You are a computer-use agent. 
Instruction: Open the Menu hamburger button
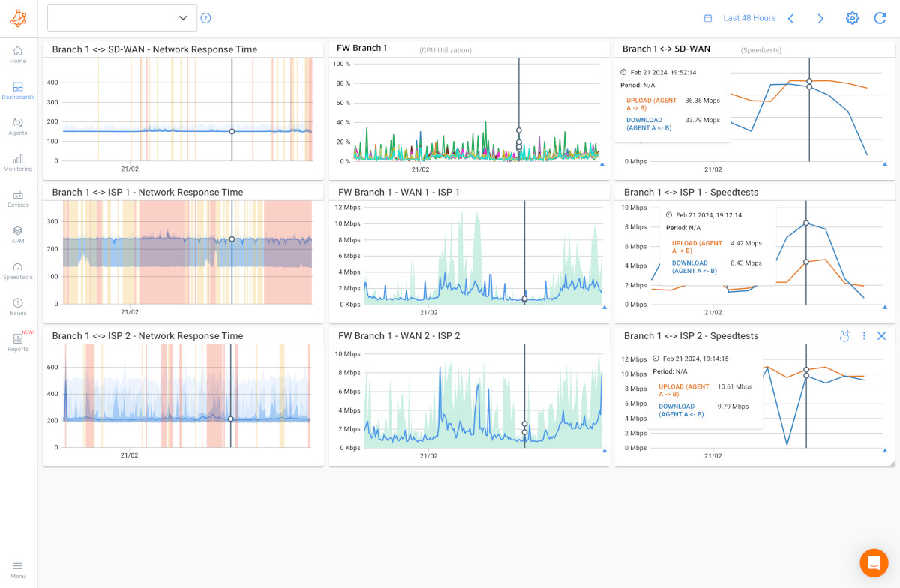18,569
